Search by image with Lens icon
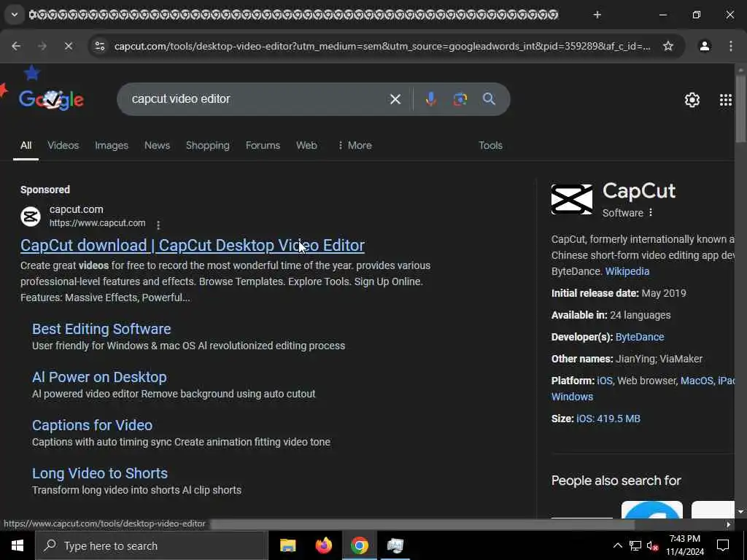The width and height of the screenshot is (747, 560). [x=460, y=99]
